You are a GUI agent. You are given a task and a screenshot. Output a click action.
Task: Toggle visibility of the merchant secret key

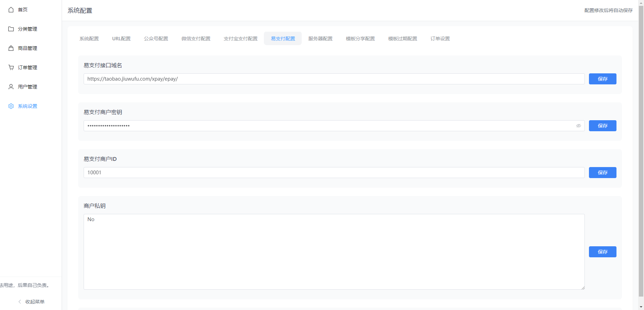579,126
